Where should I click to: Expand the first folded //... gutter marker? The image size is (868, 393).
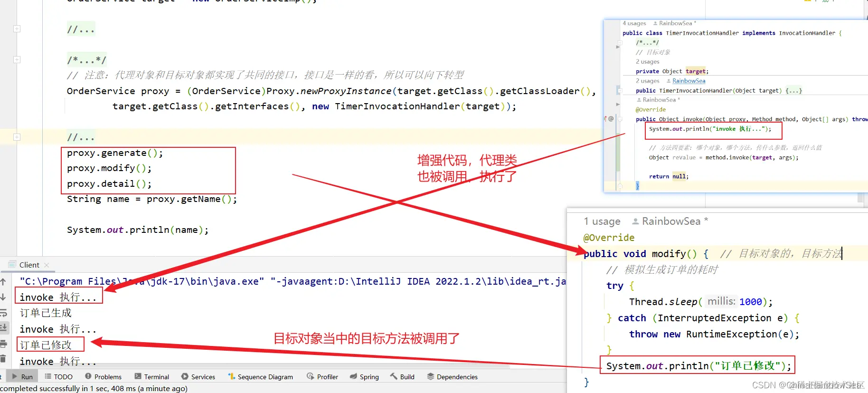click(x=17, y=29)
